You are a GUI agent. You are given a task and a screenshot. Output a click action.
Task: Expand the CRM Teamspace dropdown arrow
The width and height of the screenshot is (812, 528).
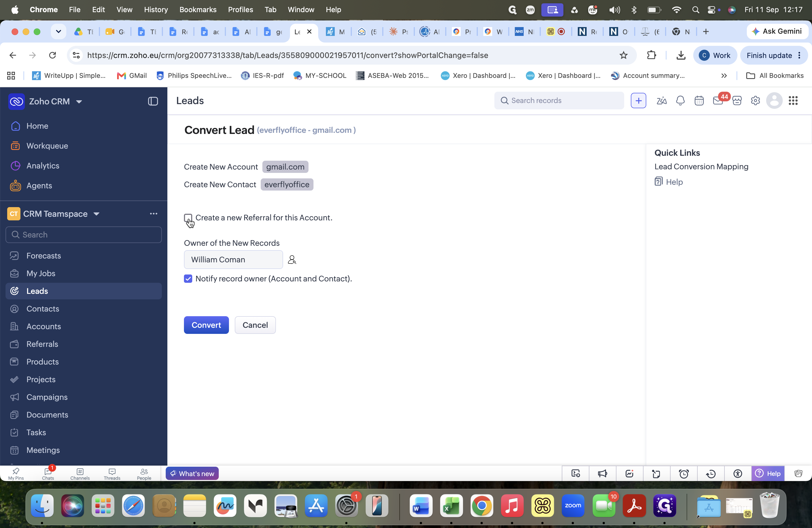click(97, 214)
